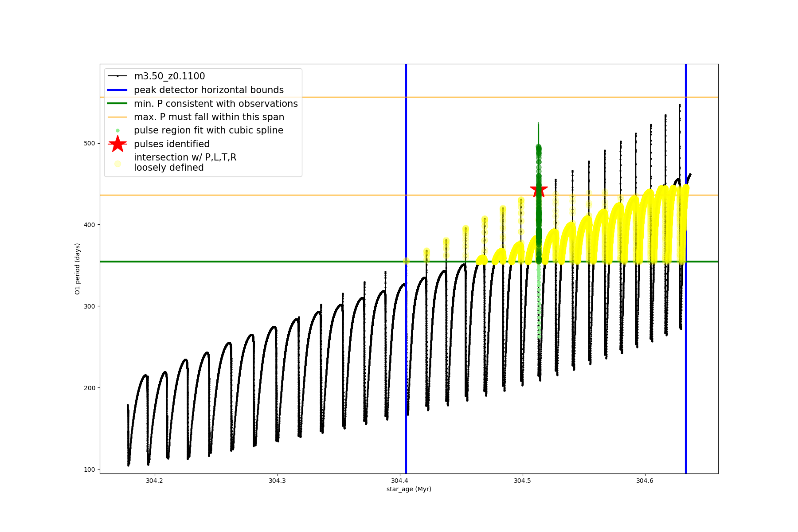Click the 100 y-axis tick label

(x=90, y=469)
